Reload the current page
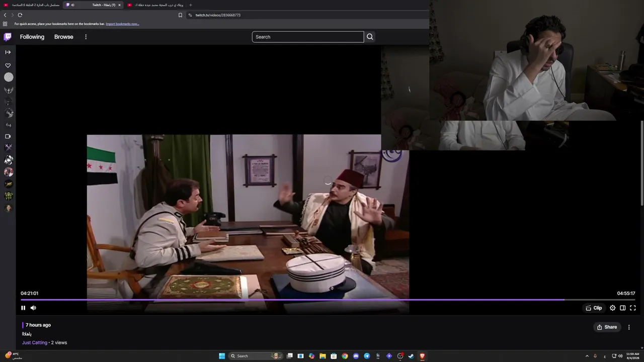 [x=20, y=15]
